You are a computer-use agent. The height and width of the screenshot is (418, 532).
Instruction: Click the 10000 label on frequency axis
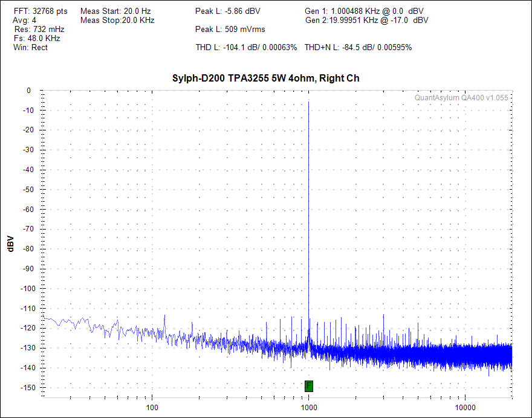click(465, 408)
